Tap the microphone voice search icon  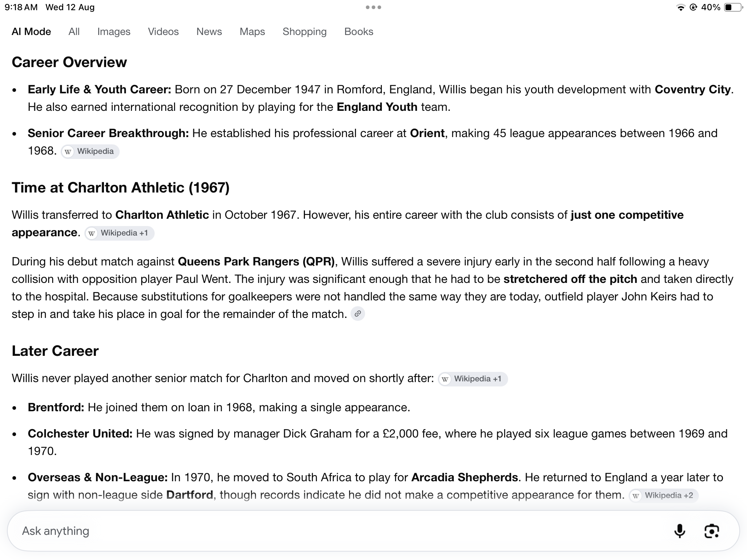click(680, 531)
